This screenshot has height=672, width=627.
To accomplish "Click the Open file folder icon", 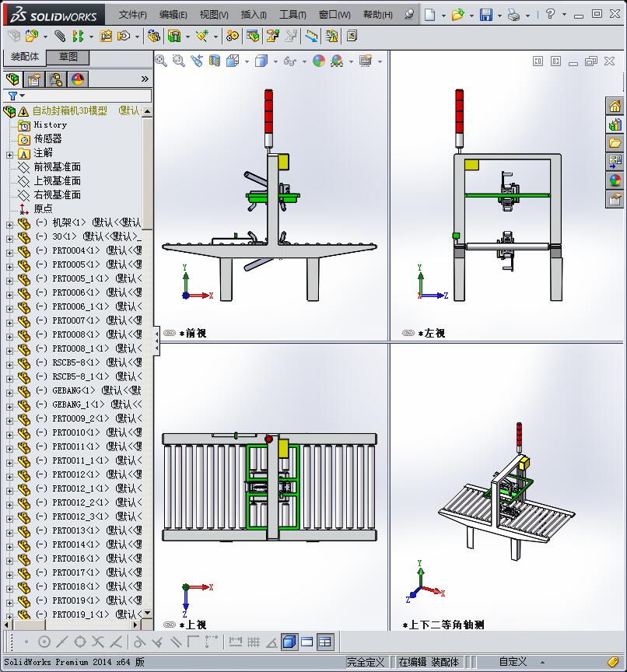I will click(x=457, y=15).
